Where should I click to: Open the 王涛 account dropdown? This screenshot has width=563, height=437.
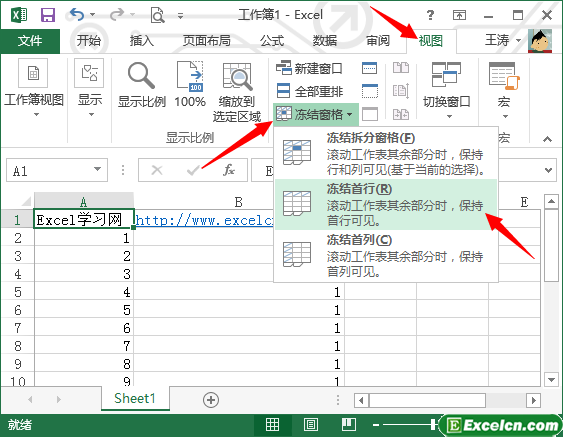(503, 40)
